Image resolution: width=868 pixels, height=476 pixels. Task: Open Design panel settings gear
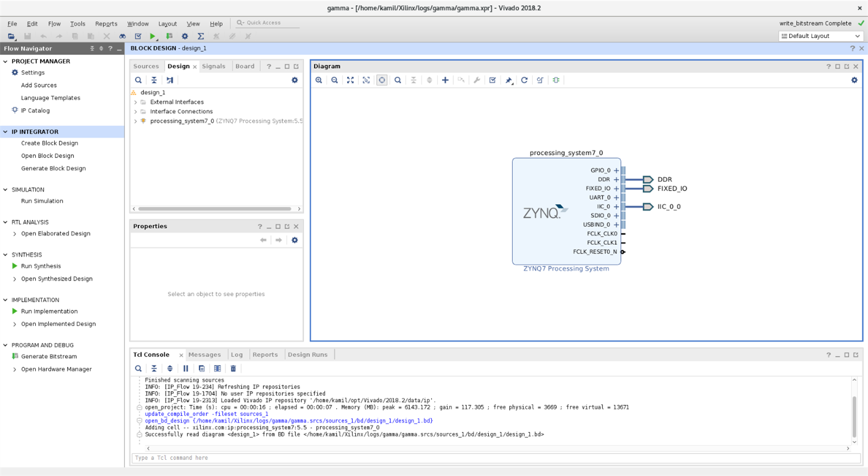pyautogui.click(x=295, y=80)
